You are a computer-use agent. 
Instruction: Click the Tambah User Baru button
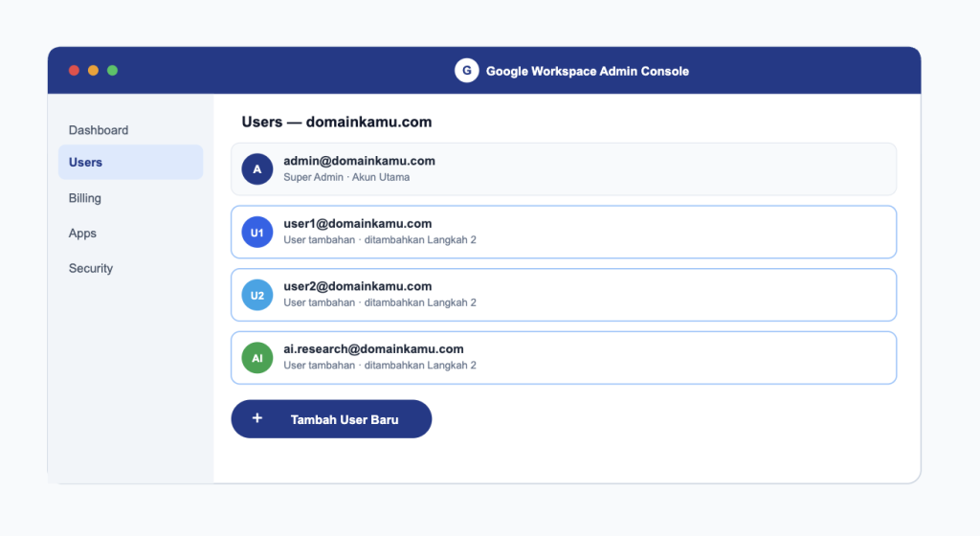pyautogui.click(x=331, y=419)
